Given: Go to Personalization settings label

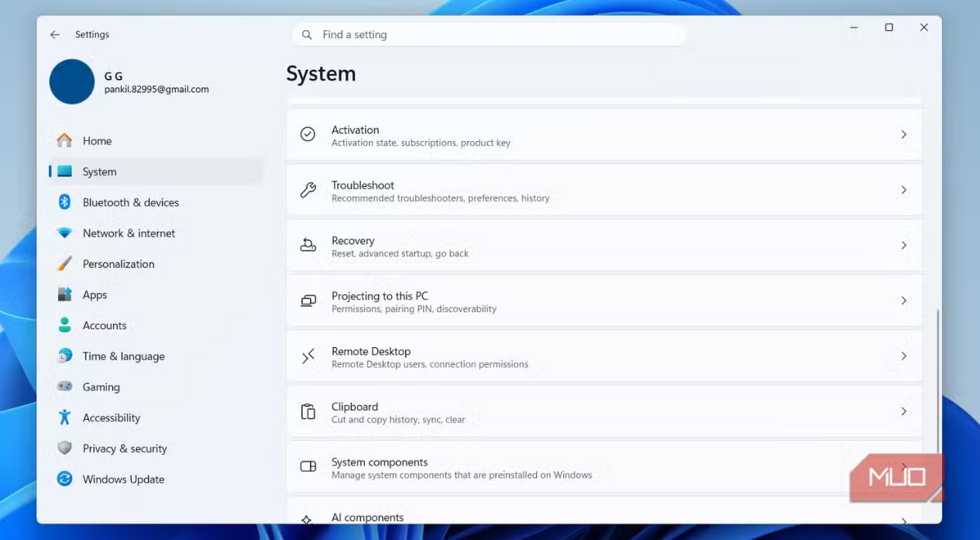Looking at the screenshot, I should click(x=119, y=263).
